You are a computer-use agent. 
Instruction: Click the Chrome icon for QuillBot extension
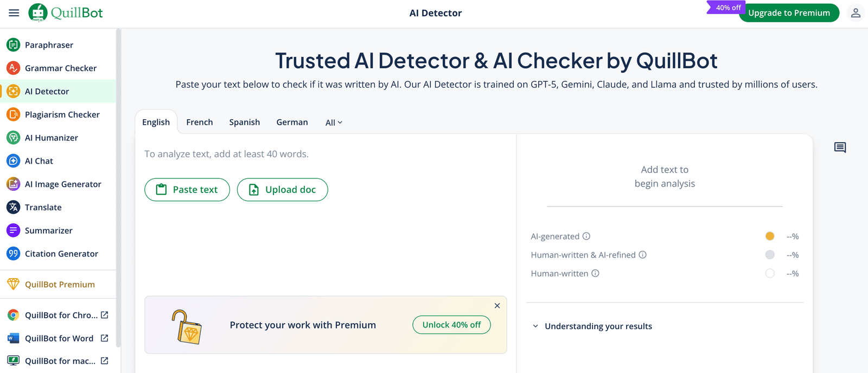(14, 315)
